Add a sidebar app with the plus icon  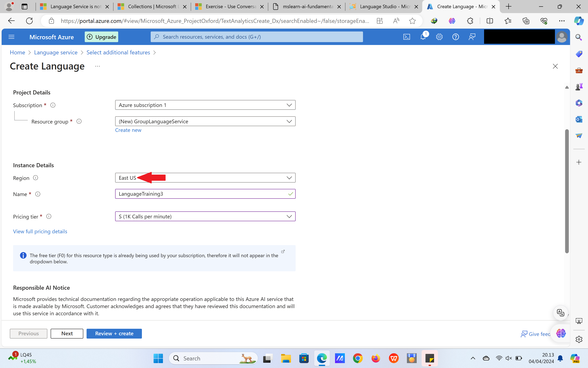(x=579, y=162)
